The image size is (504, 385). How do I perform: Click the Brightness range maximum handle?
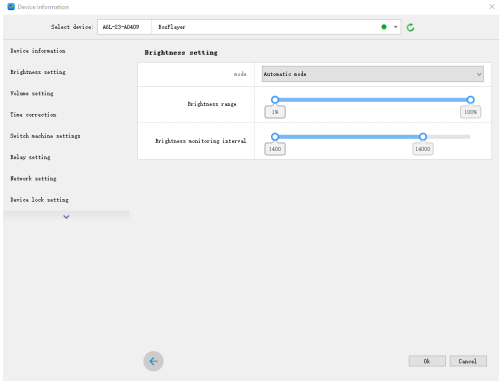tap(470, 100)
